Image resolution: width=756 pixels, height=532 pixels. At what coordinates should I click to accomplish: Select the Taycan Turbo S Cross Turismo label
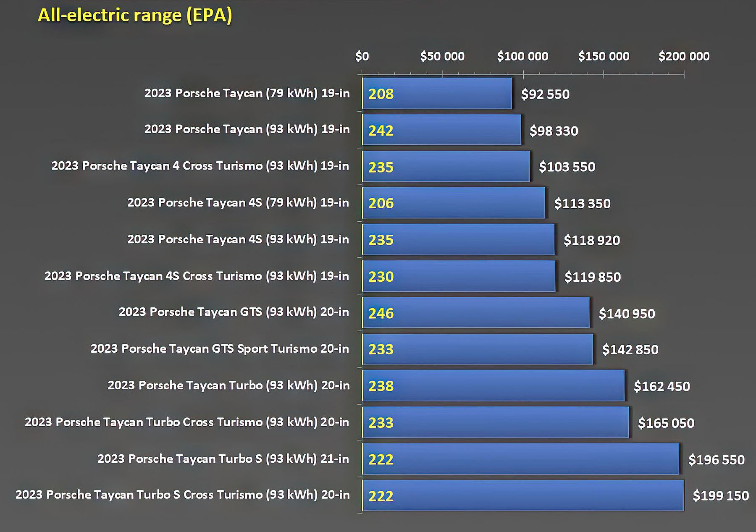[x=183, y=495]
